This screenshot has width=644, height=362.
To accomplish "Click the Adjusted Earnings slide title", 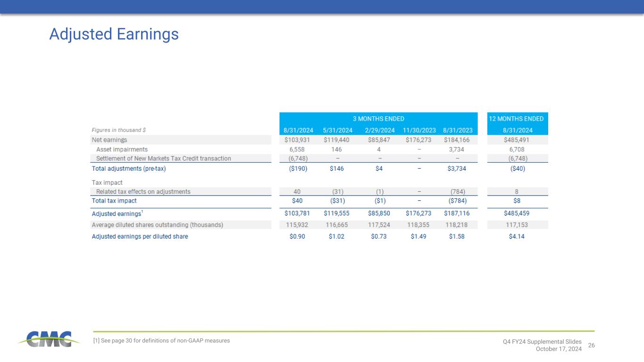I will 114,34.
